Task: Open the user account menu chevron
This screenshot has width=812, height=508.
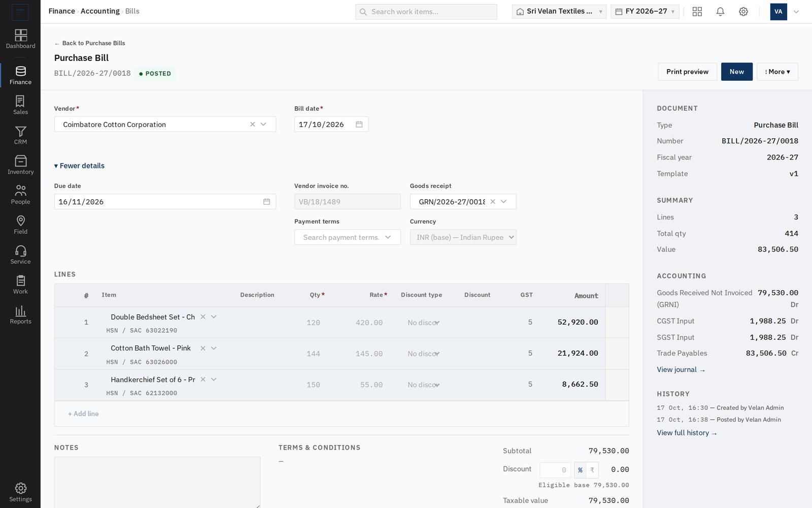Action: 796,12
